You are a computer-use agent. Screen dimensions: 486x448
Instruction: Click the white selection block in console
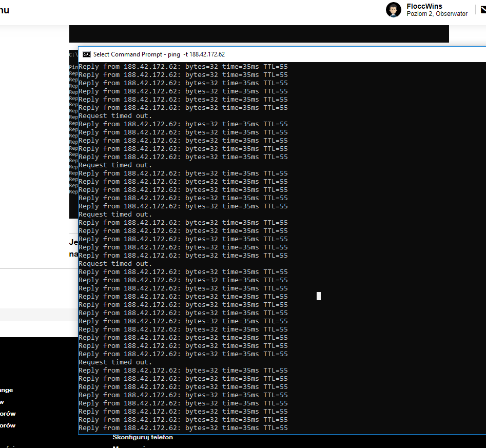[319, 296]
